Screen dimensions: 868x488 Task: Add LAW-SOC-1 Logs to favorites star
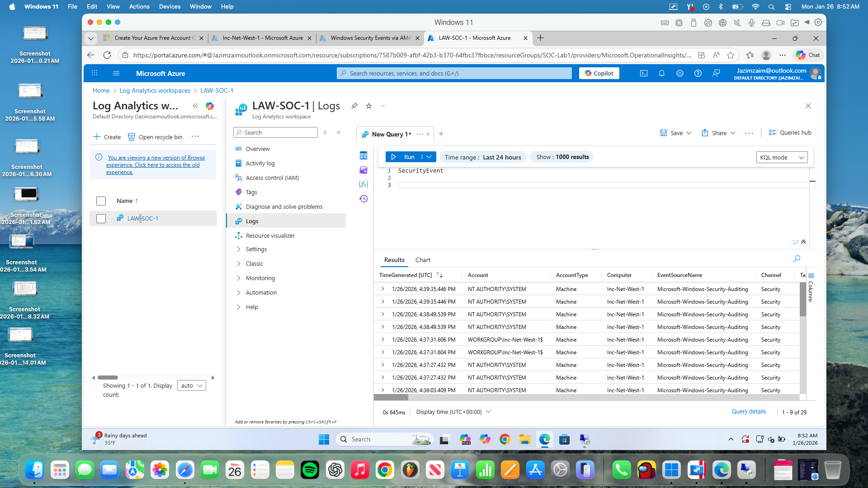click(x=369, y=106)
